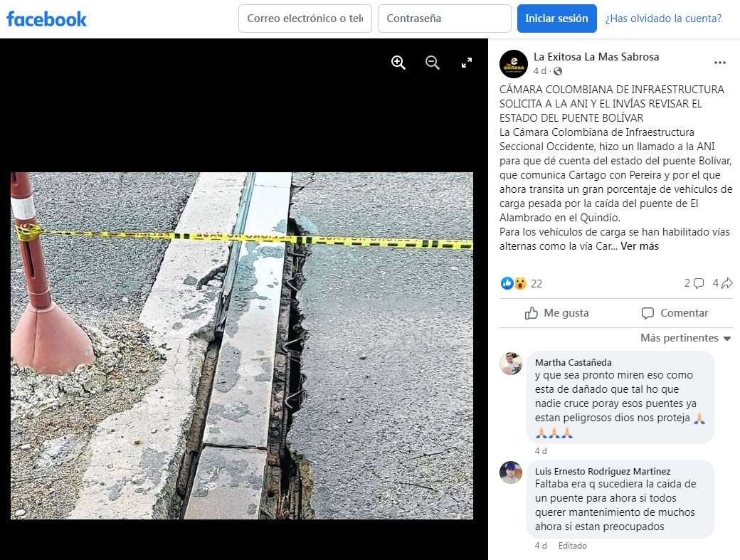This screenshot has height=560, width=740.
Task: Click the Me gusta button
Action: point(557,313)
